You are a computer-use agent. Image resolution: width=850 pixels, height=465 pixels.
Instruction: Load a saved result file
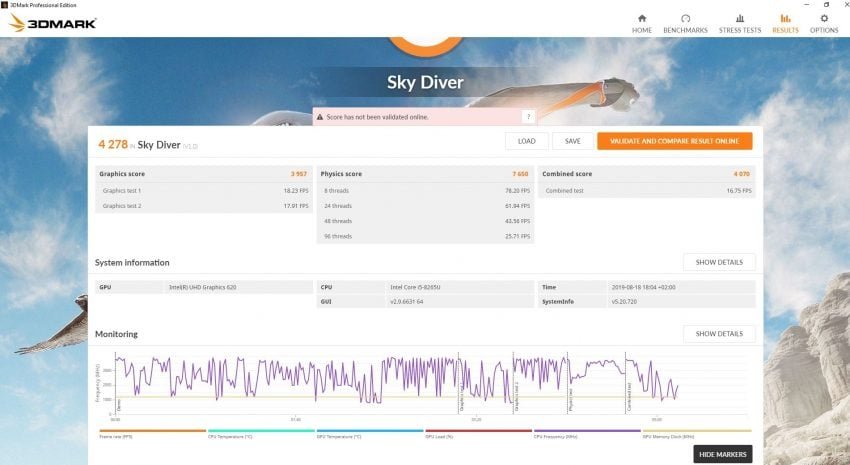(x=526, y=141)
